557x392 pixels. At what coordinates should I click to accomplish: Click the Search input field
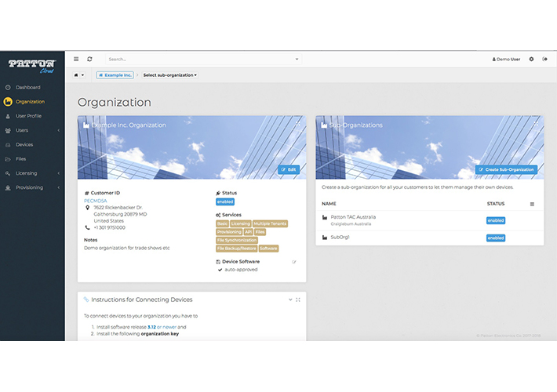[x=203, y=59]
